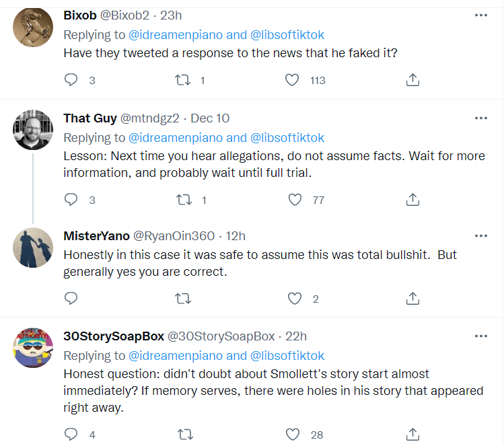Screen dimensions: 504x444
Task: Reply to 30StorySoapBox's tweet
Action: tap(71, 434)
